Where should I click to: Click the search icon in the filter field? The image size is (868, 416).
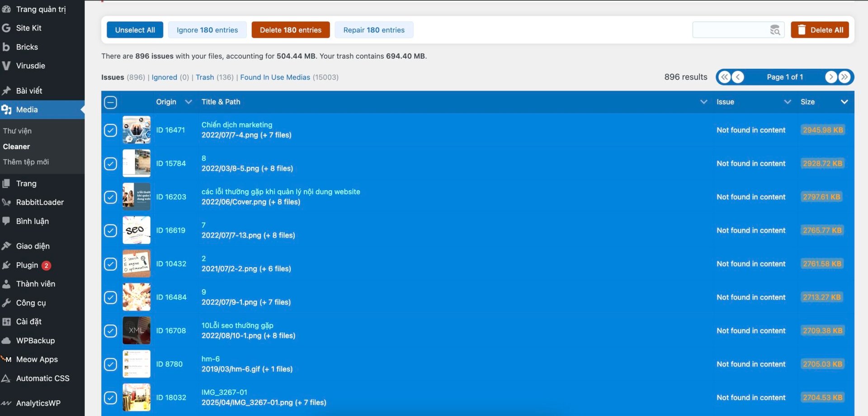click(775, 30)
